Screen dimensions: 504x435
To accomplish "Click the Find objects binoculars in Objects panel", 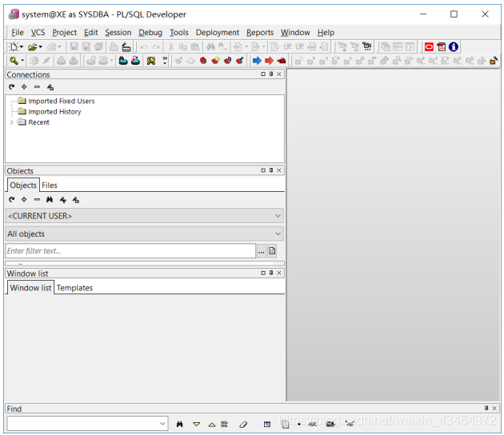I will pyautogui.click(x=50, y=200).
